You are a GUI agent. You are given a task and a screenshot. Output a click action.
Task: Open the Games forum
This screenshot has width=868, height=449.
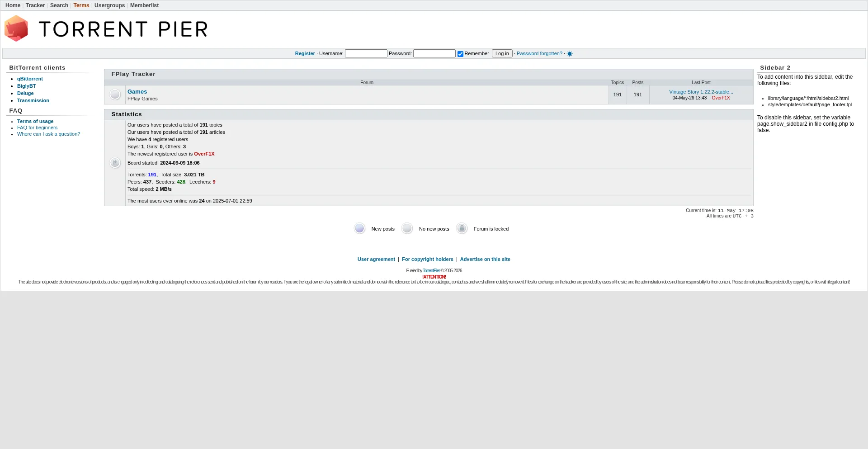[137, 92]
